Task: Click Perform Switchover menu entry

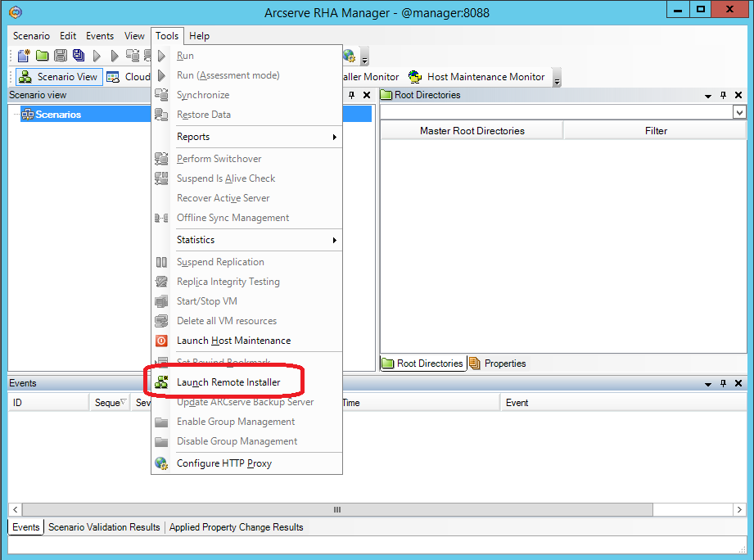Action: click(246, 159)
